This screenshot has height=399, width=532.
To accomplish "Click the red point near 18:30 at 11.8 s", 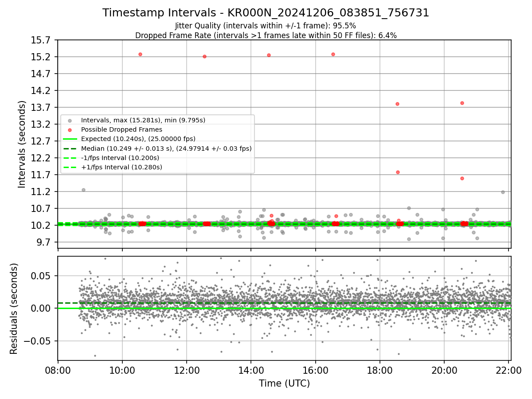I will 398,172.
